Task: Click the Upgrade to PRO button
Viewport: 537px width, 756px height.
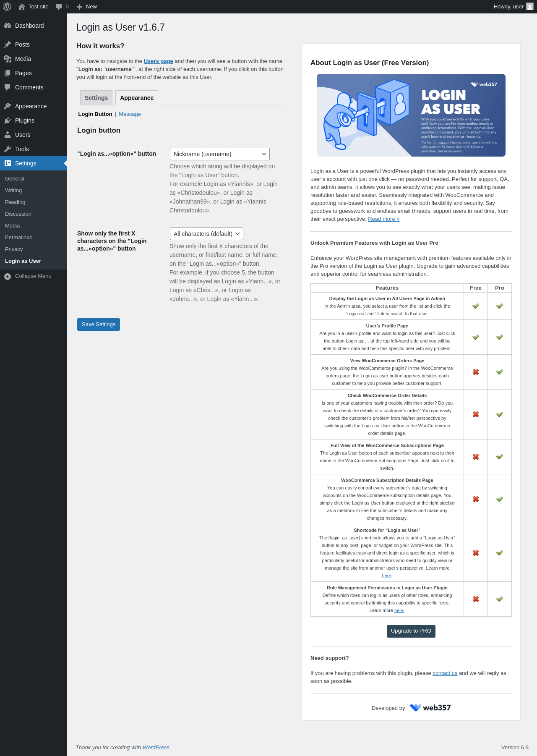Action: pyautogui.click(x=411, y=631)
